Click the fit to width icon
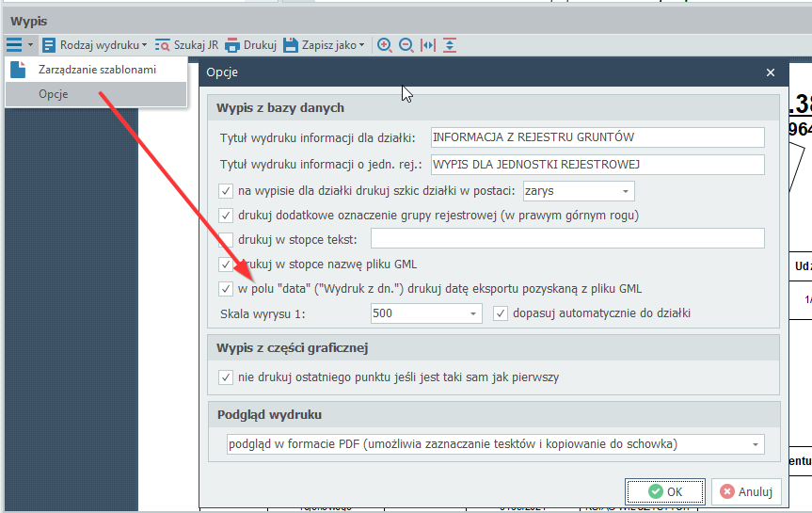Screen dimensions: 812x513 [428, 44]
